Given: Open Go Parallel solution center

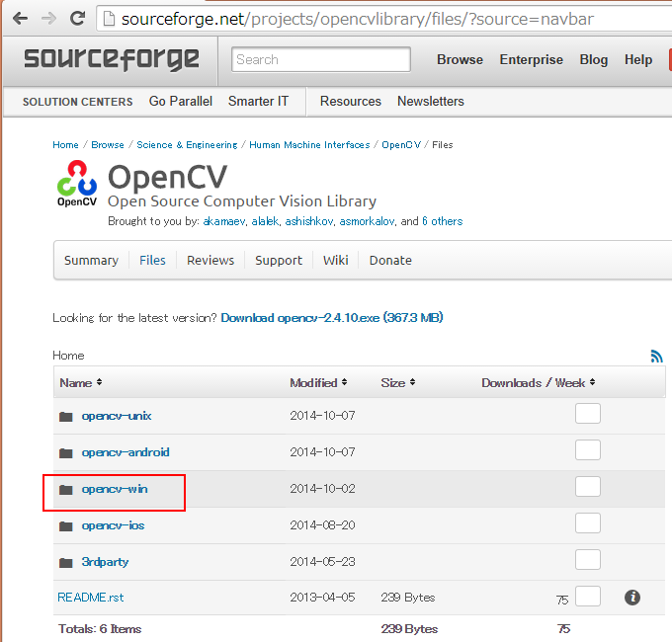Looking at the screenshot, I should pyautogui.click(x=181, y=101).
